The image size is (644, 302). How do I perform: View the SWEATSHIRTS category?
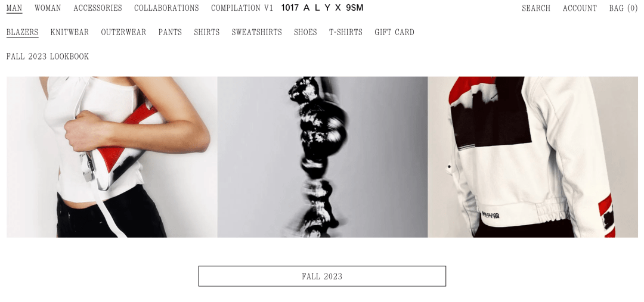pyautogui.click(x=256, y=32)
